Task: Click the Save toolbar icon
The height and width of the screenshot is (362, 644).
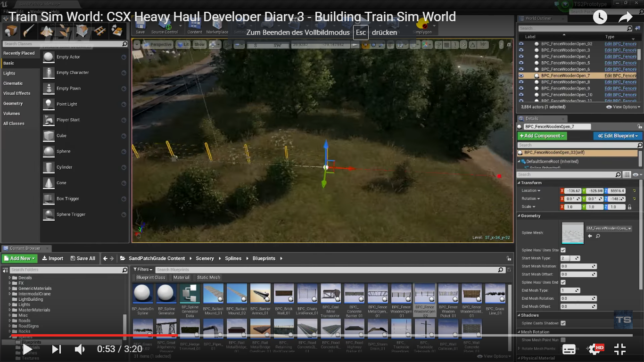Action: click(x=140, y=25)
